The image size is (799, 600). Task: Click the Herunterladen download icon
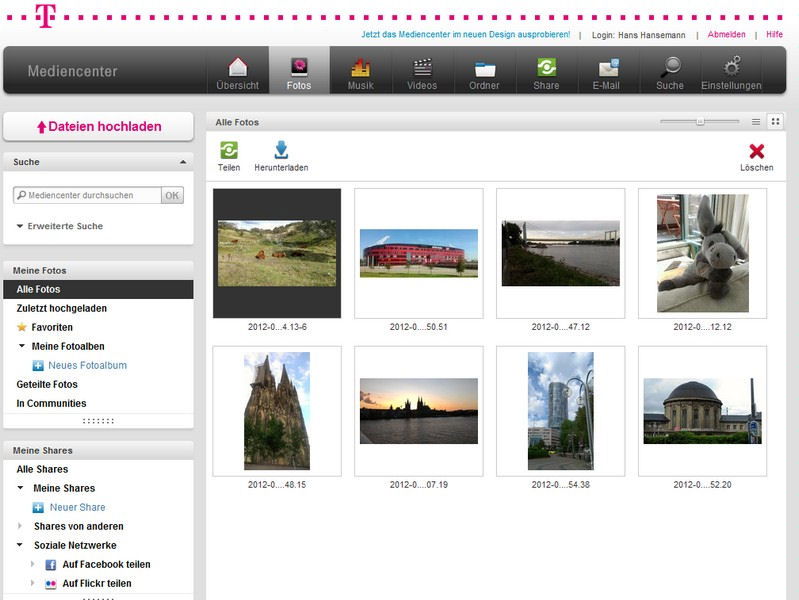[x=281, y=150]
